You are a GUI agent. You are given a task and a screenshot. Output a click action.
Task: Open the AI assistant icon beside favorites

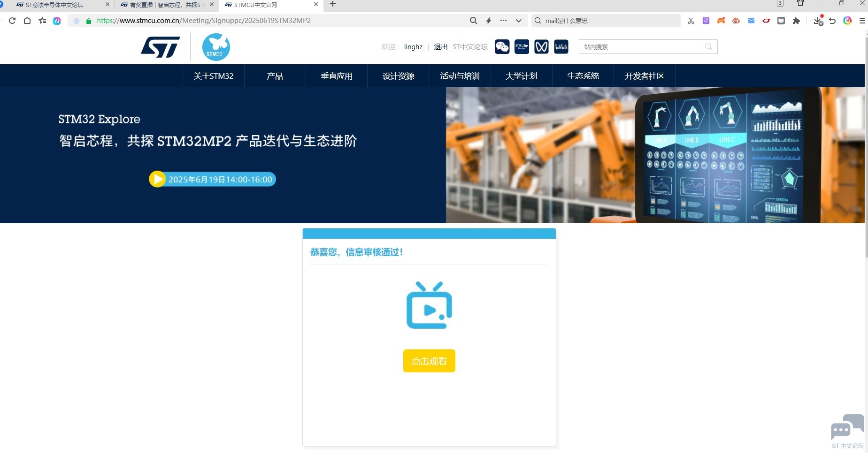57,21
